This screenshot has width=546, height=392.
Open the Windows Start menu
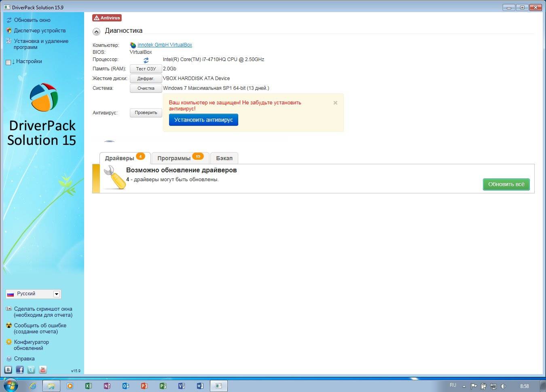[x=11, y=386]
